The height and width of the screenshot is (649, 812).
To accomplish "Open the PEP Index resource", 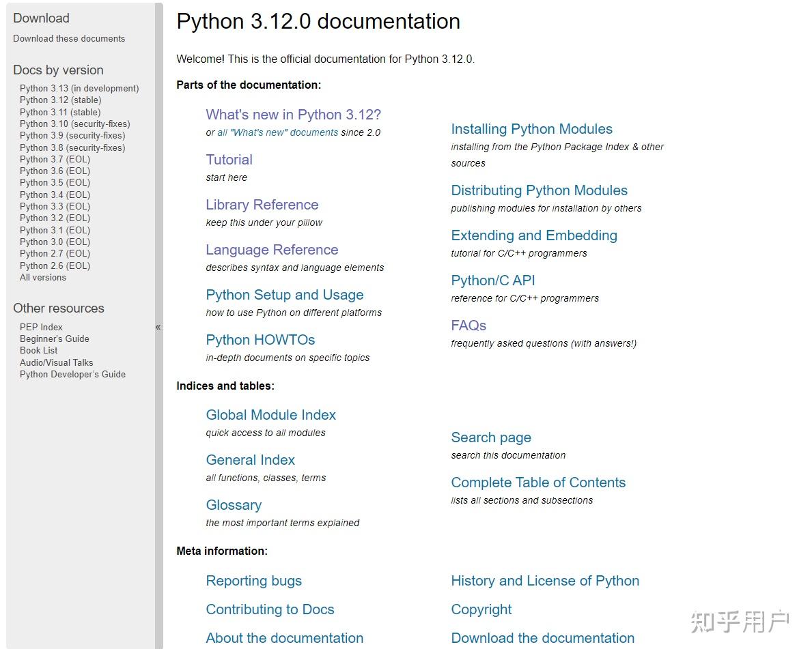I will [41, 326].
